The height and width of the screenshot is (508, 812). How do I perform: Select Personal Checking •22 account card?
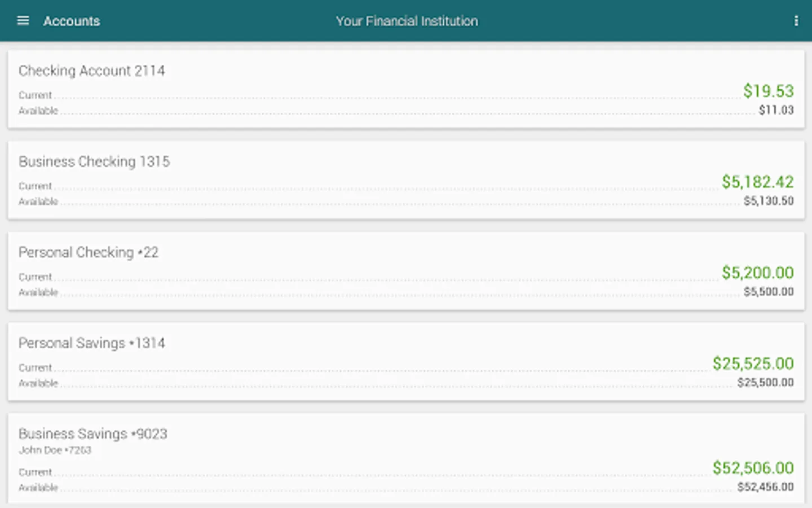pyautogui.click(x=89, y=252)
